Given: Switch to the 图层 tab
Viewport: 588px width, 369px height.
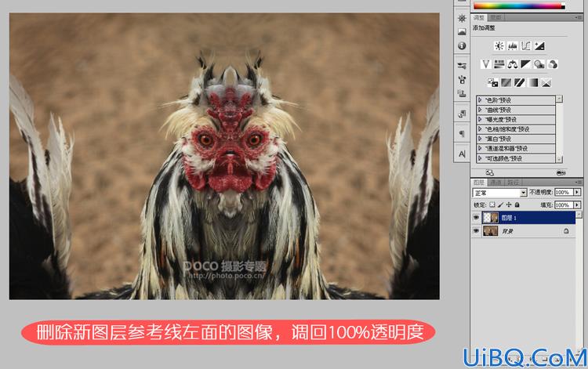Looking at the screenshot, I should point(478,183).
